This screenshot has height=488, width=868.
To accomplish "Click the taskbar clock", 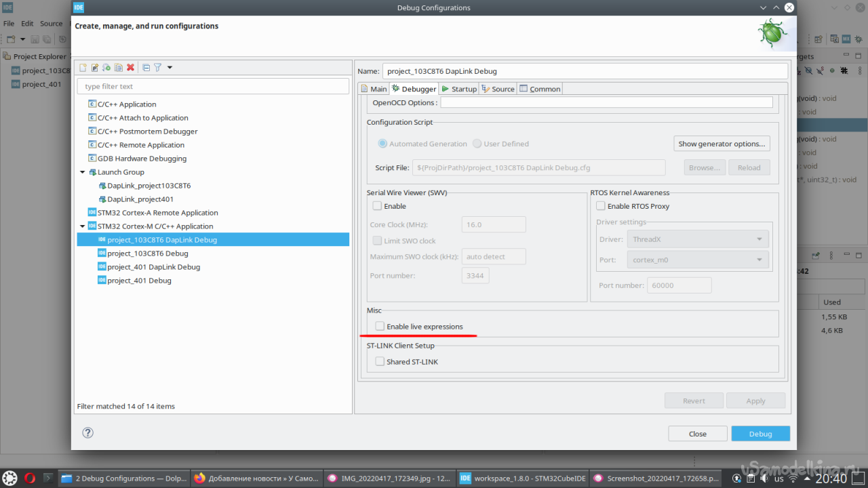I will [x=830, y=478].
